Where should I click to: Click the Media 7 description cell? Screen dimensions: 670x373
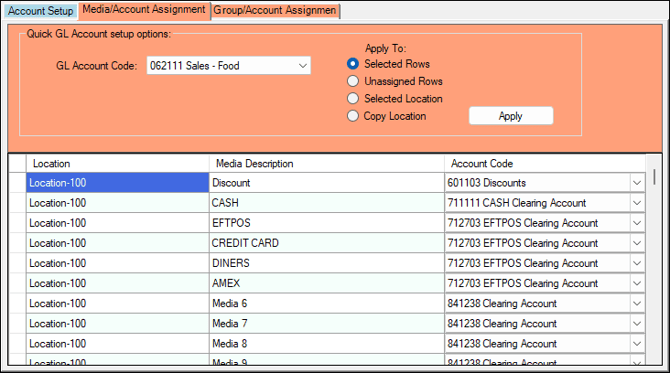[327, 323]
